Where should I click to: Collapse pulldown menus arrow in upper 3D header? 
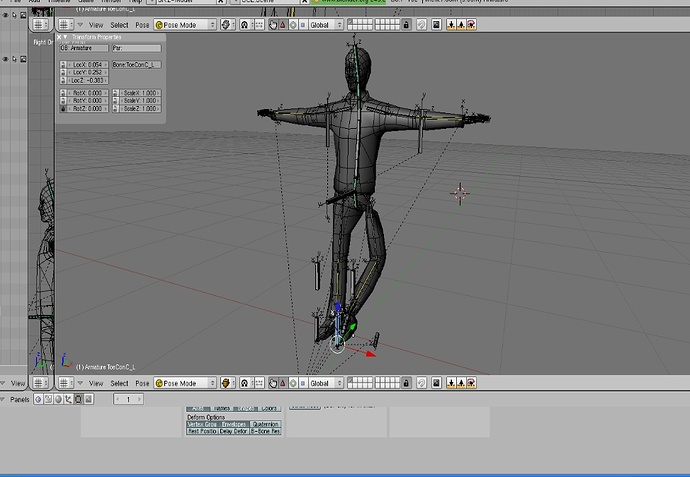tap(80, 25)
